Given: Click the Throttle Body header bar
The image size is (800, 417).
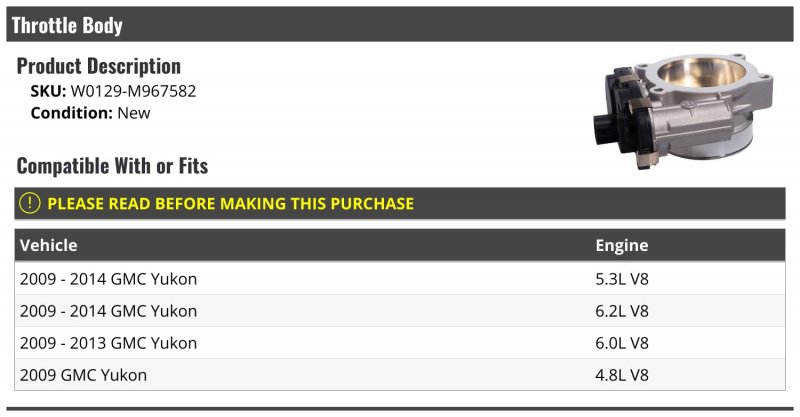Looking at the screenshot, I should 399,24.
